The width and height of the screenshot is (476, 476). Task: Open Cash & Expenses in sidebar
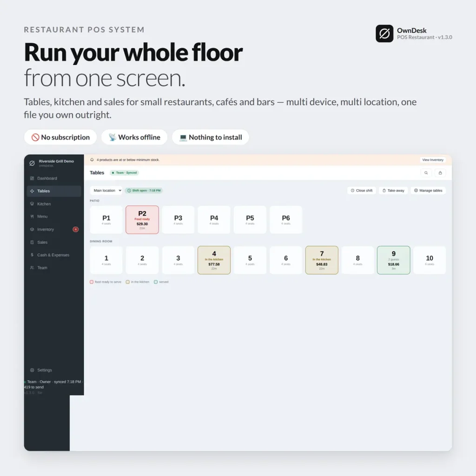[x=54, y=255]
